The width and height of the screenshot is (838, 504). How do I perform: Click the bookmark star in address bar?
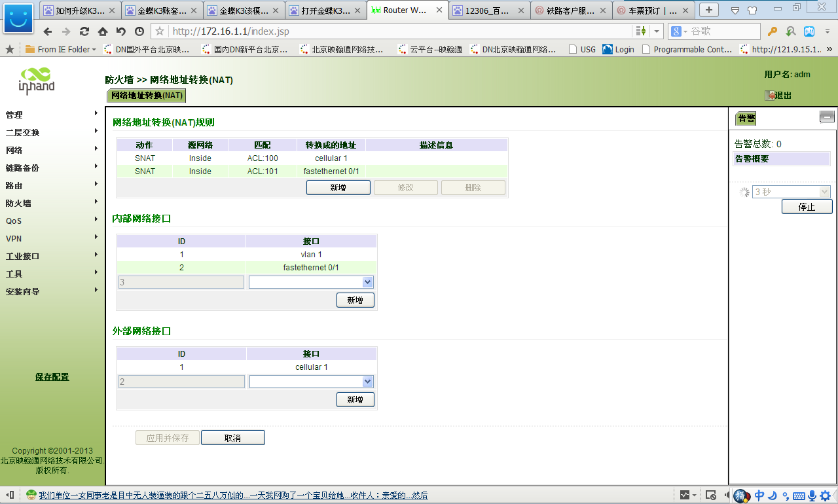(x=160, y=31)
